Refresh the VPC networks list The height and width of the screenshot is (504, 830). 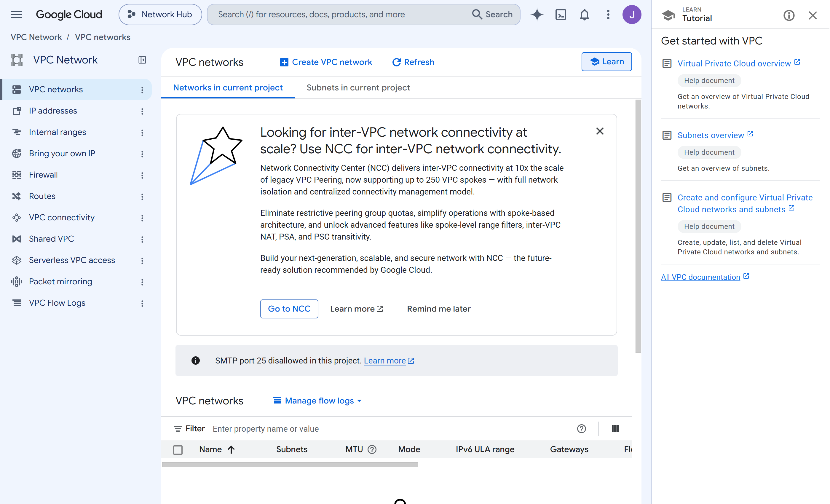coord(413,62)
